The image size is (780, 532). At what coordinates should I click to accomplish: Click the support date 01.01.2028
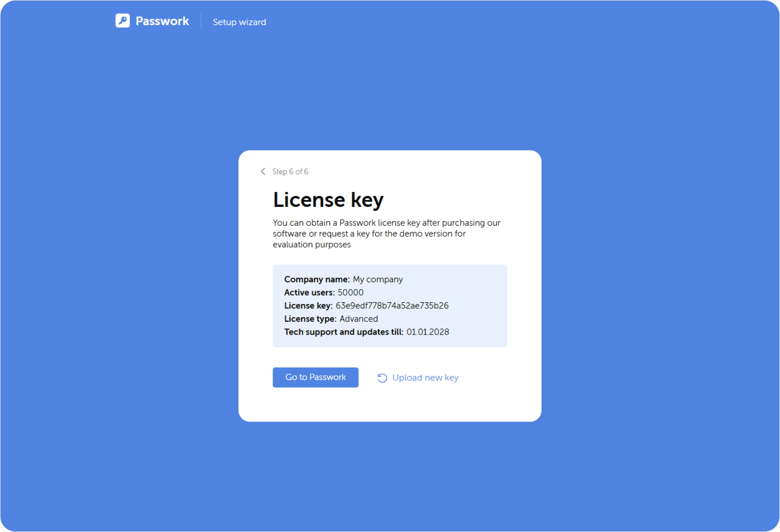click(x=427, y=332)
